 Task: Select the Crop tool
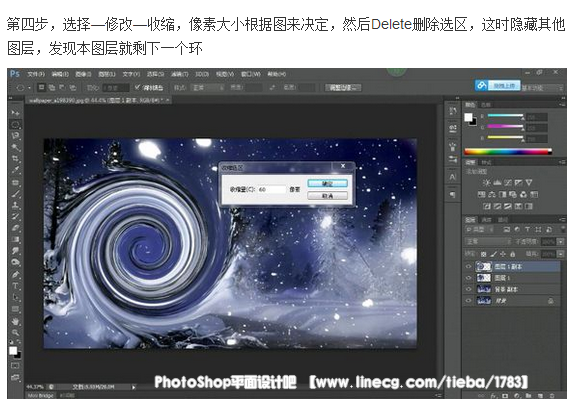[15, 159]
